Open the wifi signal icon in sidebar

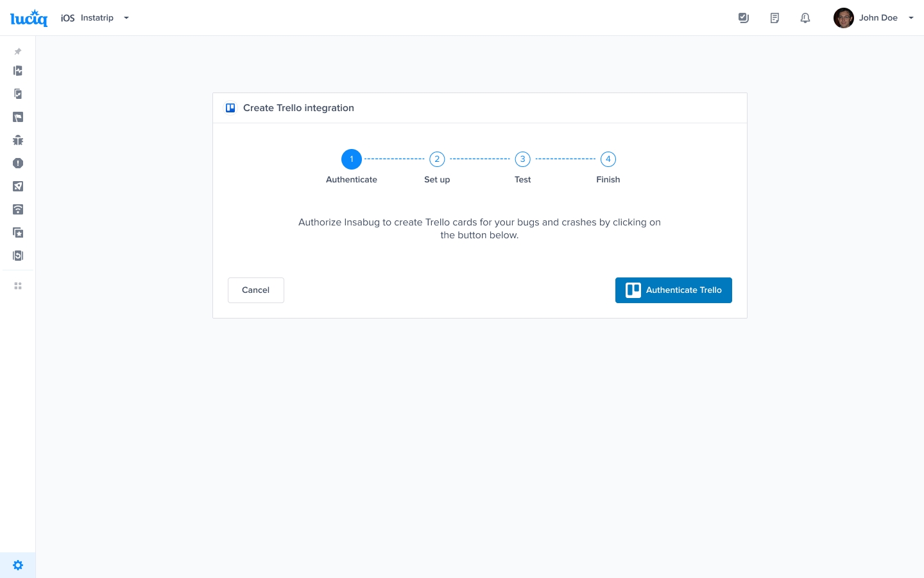[18, 209]
